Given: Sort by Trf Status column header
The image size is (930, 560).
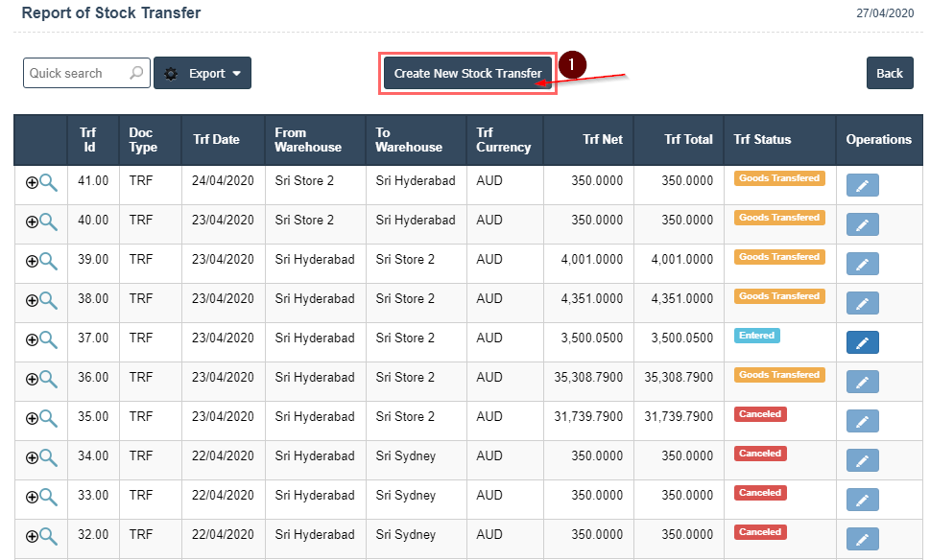Looking at the screenshot, I should (762, 139).
